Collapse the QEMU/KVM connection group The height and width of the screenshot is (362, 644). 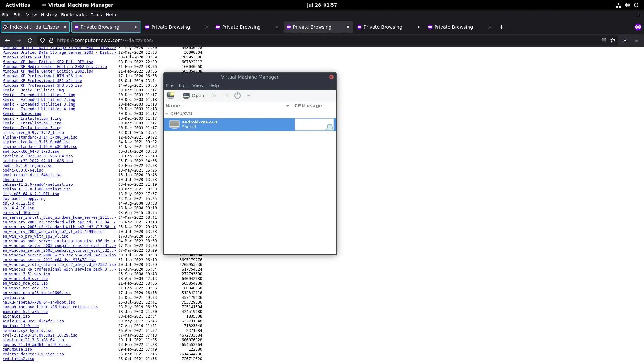tap(167, 114)
